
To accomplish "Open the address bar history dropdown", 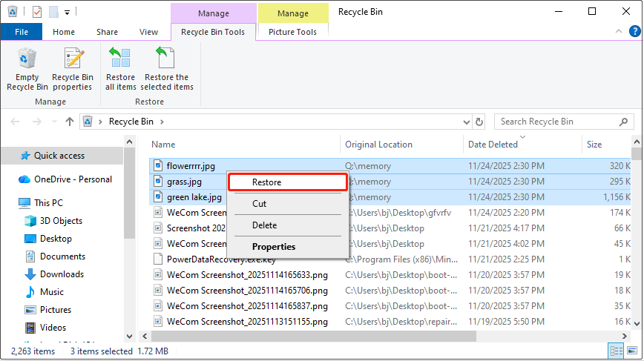I will [x=466, y=122].
